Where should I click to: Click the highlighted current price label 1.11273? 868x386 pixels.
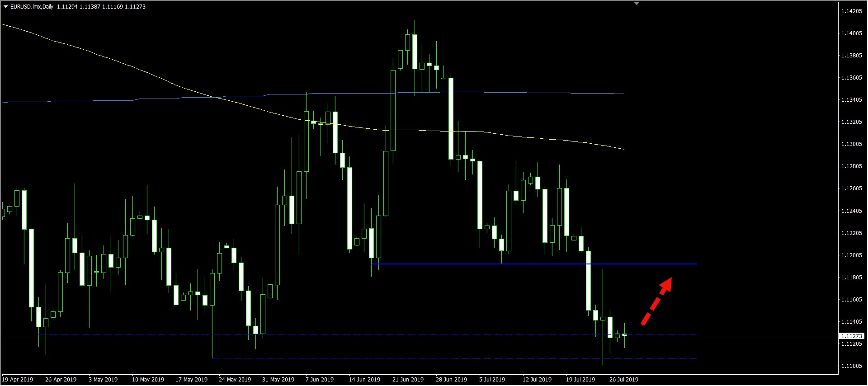(852, 336)
